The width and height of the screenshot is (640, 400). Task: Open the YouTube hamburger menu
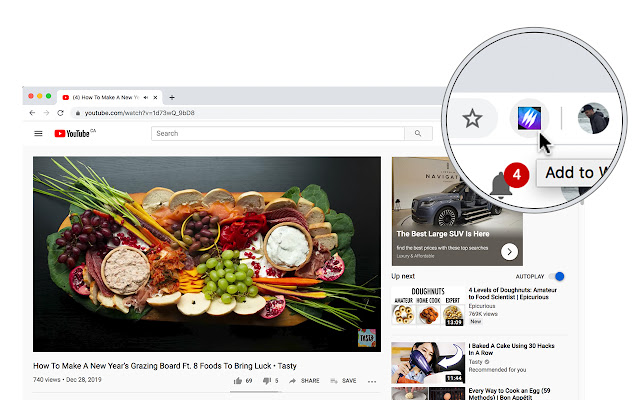[x=38, y=133]
